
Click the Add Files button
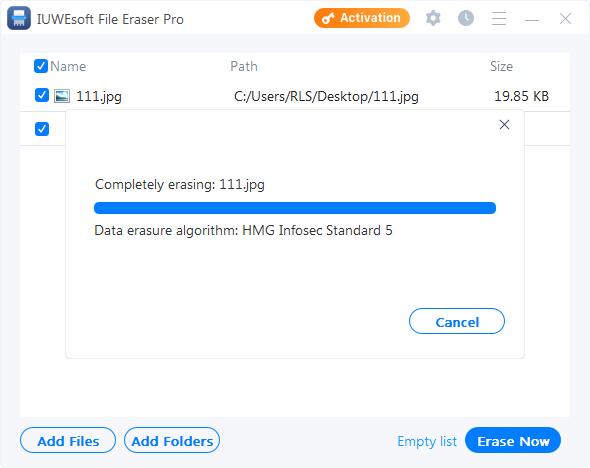click(x=68, y=440)
